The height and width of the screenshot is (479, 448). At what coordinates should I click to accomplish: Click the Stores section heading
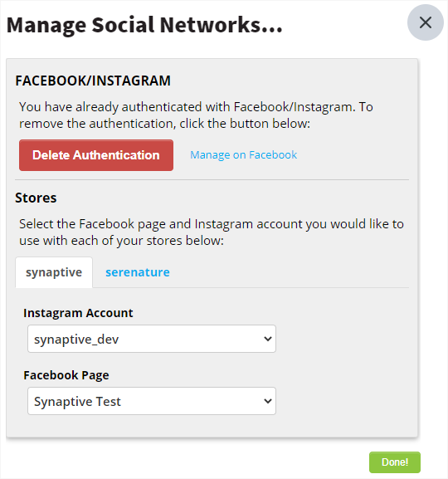pos(36,198)
